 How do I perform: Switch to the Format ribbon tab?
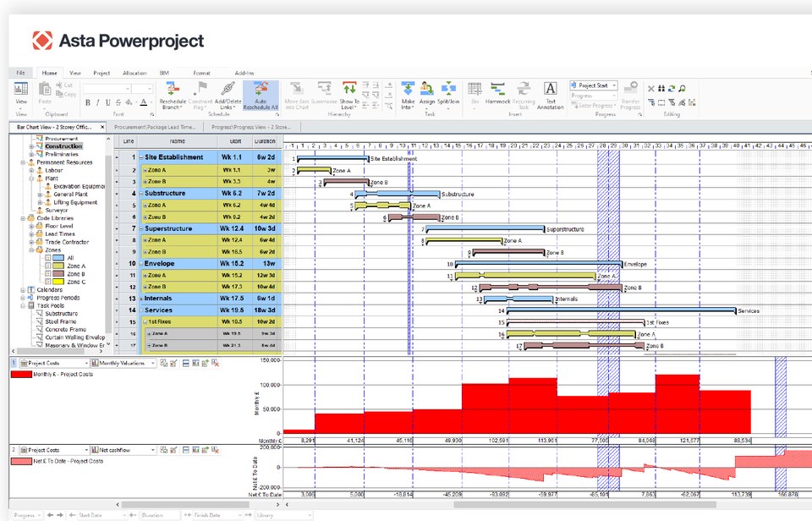click(x=202, y=73)
